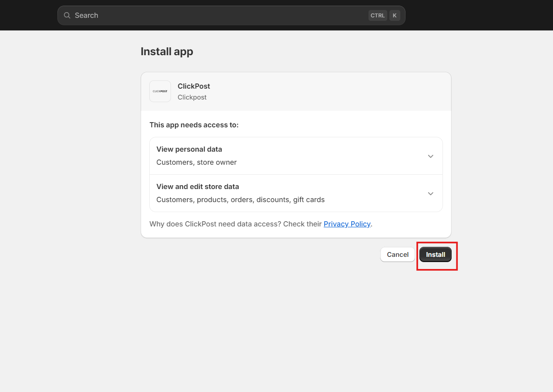Click the K shortcut key badge
The width and height of the screenshot is (553, 392).
pyautogui.click(x=395, y=15)
